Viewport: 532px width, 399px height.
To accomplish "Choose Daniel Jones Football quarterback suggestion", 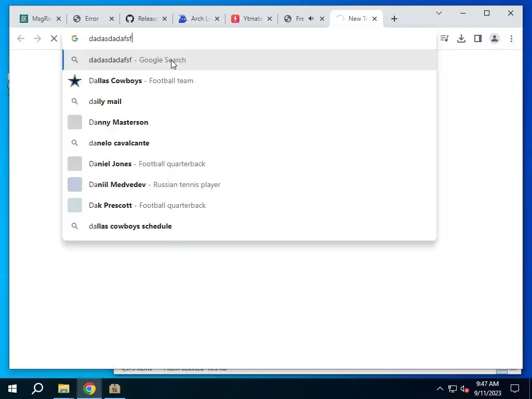I will tap(249, 164).
